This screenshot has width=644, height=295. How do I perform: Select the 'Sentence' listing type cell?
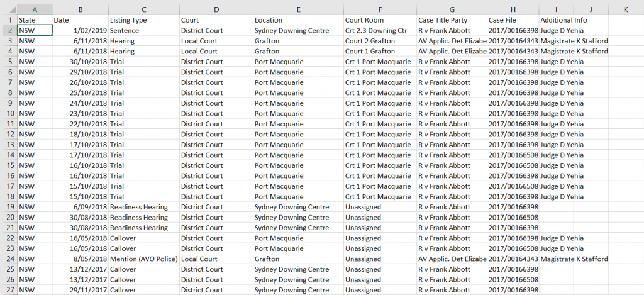pyautogui.click(x=143, y=30)
